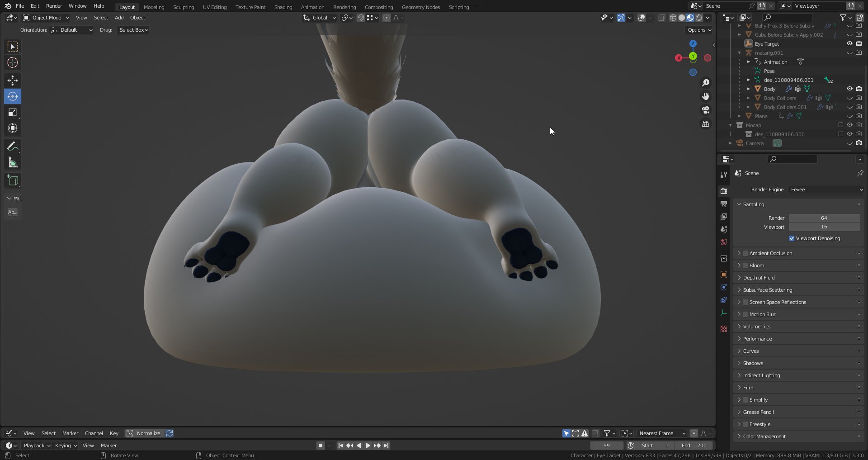Select the Move tool
Screen dimensions: 868x460
pos(13,81)
